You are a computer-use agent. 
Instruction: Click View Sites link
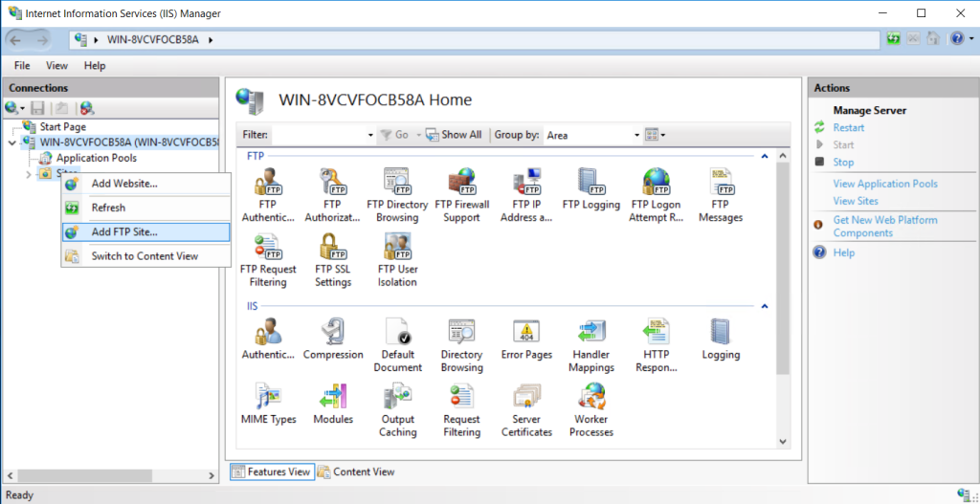coord(856,201)
